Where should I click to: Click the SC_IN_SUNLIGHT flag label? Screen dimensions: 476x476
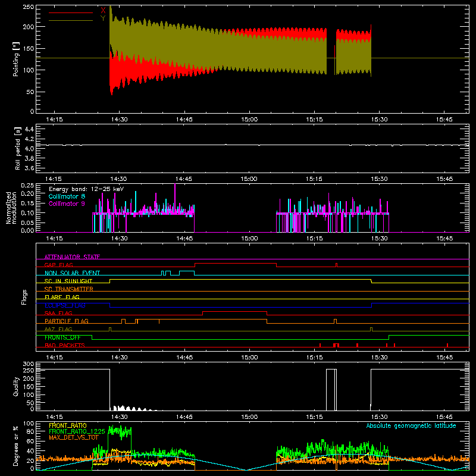tap(68, 281)
